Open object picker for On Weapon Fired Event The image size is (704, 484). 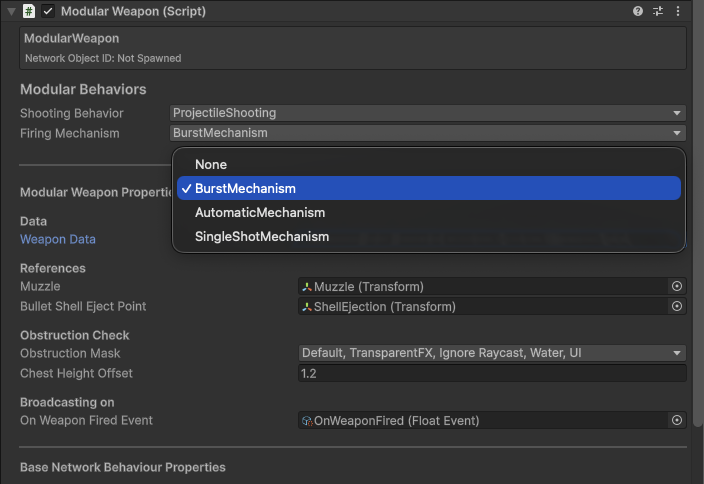tap(677, 421)
